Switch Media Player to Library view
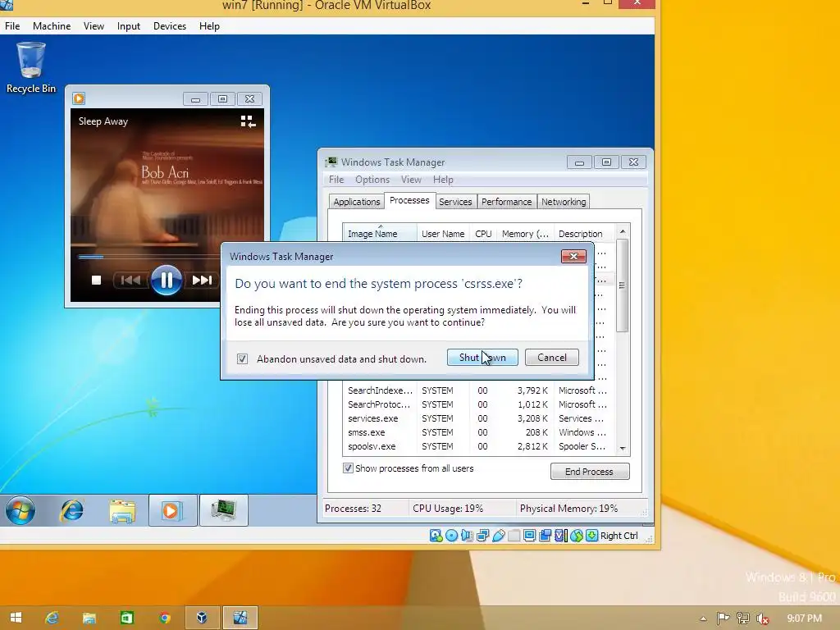 [x=248, y=121]
